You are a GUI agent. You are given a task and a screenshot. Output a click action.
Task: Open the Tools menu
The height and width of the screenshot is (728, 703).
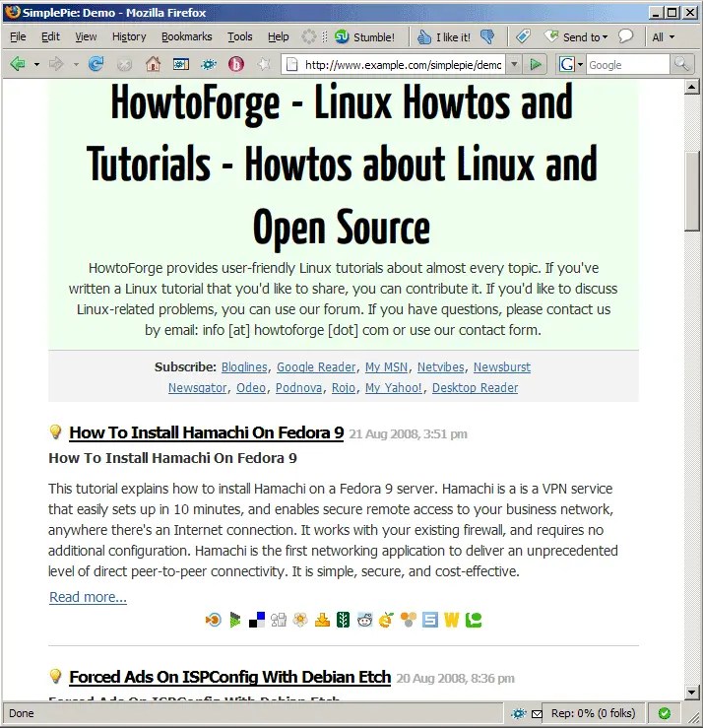[x=239, y=36]
